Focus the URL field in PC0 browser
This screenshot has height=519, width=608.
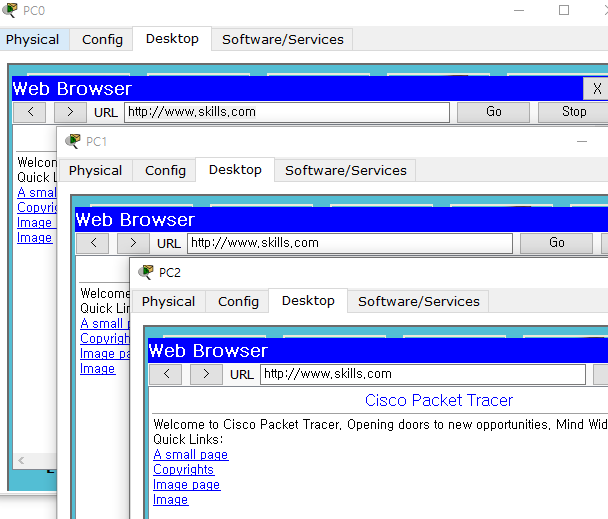click(x=287, y=112)
